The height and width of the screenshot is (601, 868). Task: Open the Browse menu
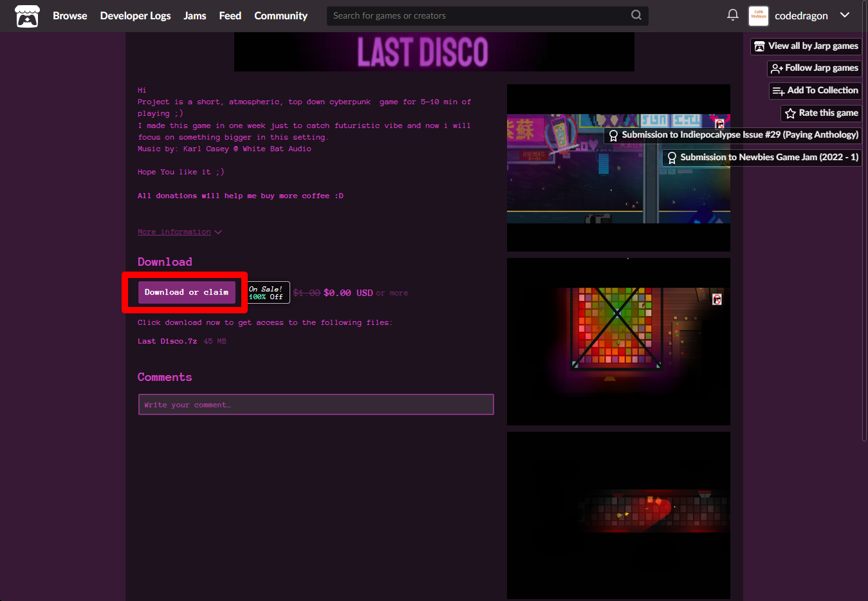click(x=69, y=15)
